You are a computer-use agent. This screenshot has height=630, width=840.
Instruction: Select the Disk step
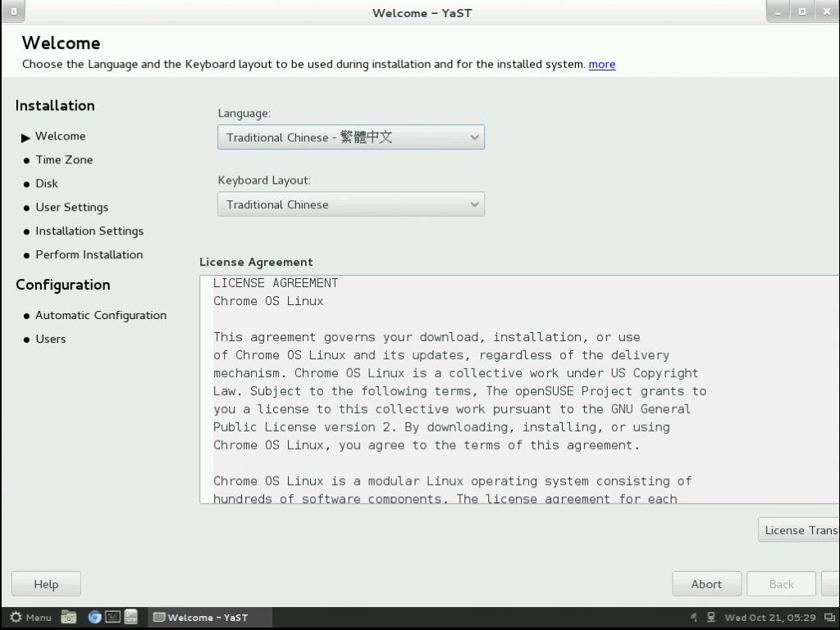(x=47, y=183)
